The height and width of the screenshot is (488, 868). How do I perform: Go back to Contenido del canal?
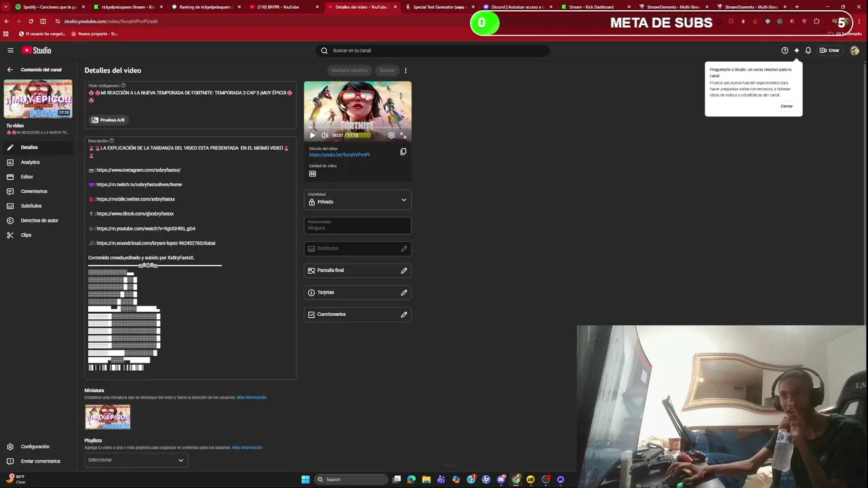coord(10,70)
